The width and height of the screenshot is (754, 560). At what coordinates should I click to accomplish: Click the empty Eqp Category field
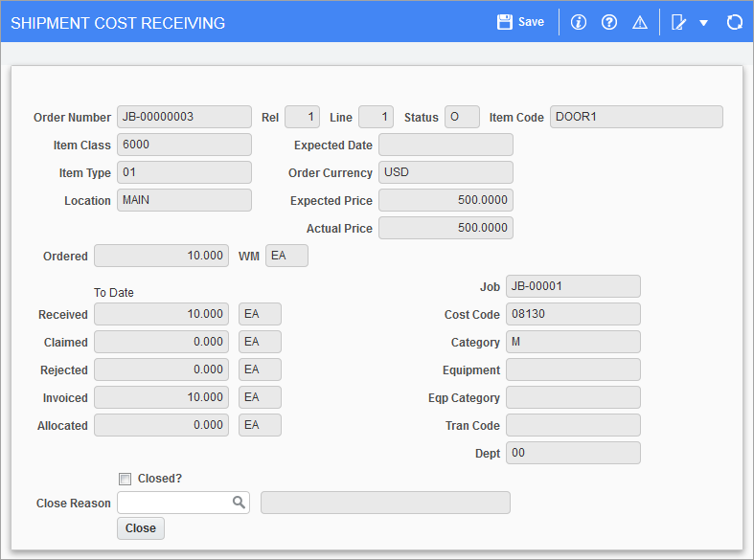(x=573, y=397)
